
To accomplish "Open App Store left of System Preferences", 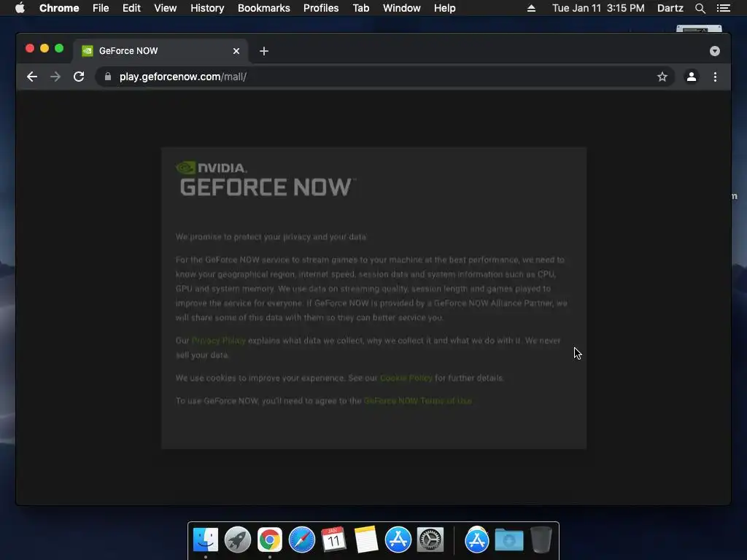I will click(x=398, y=540).
